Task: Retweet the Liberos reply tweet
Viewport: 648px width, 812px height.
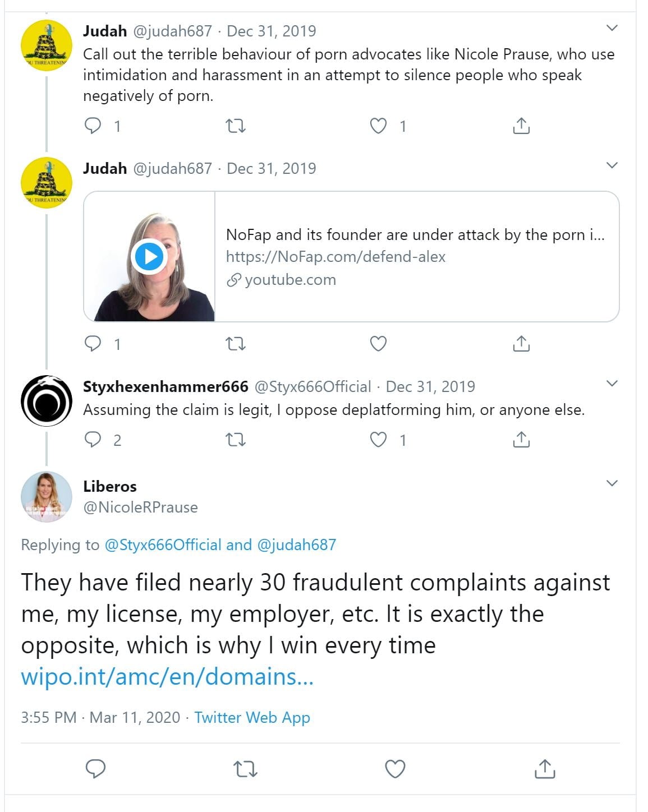Action: [245, 769]
